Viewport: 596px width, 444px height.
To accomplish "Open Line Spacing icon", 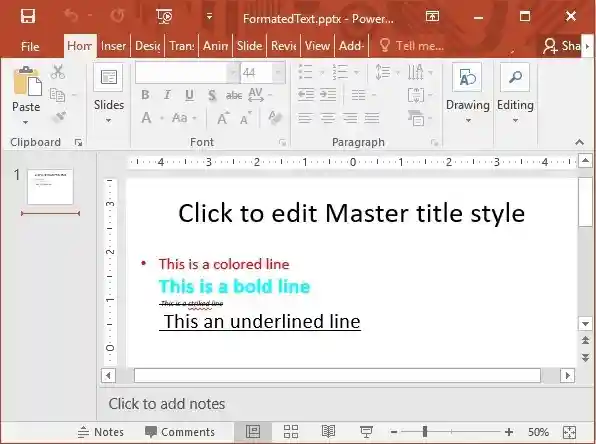I will (x=383, y=72).
